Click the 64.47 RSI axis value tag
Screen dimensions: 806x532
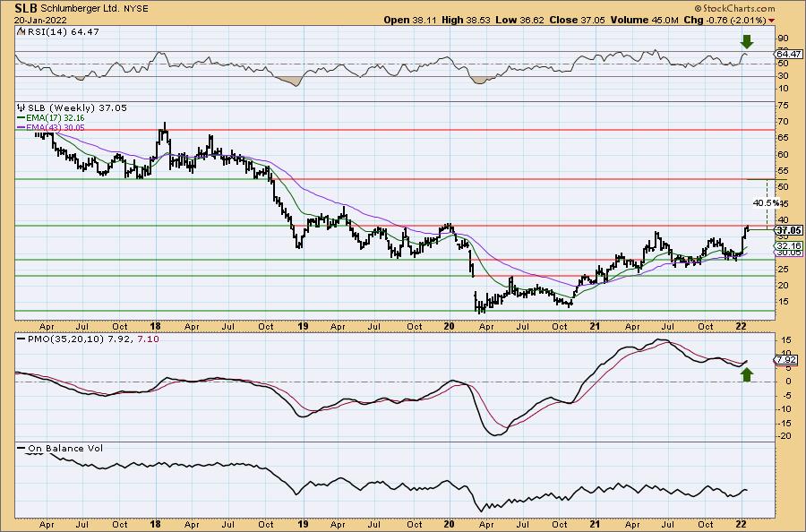[788, 54]
